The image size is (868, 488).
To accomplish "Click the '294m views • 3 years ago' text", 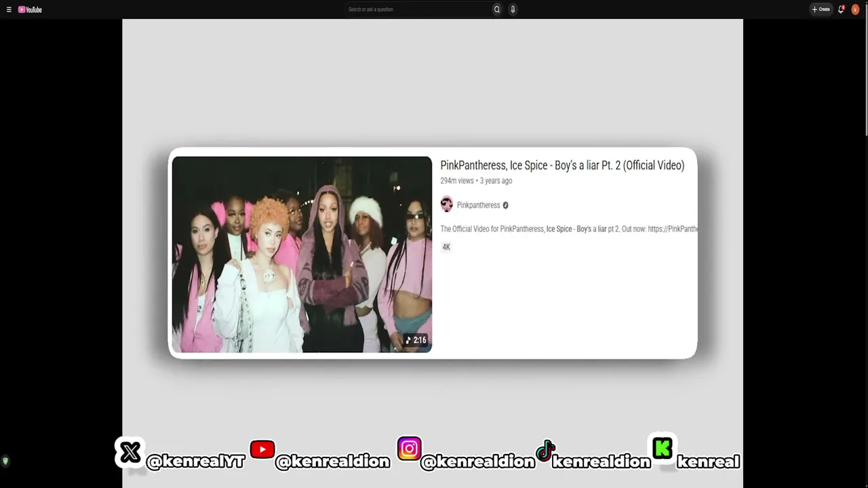I will click(x=476, y=181).
